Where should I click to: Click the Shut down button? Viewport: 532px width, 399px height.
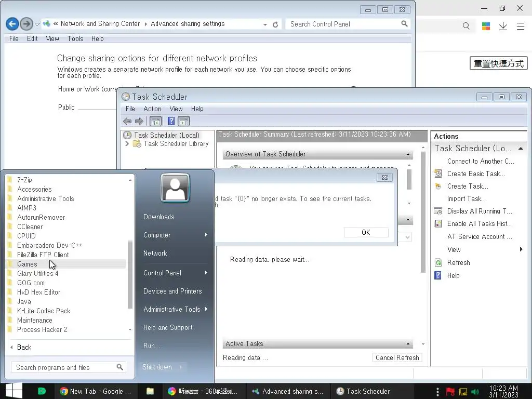click(157, 367)
